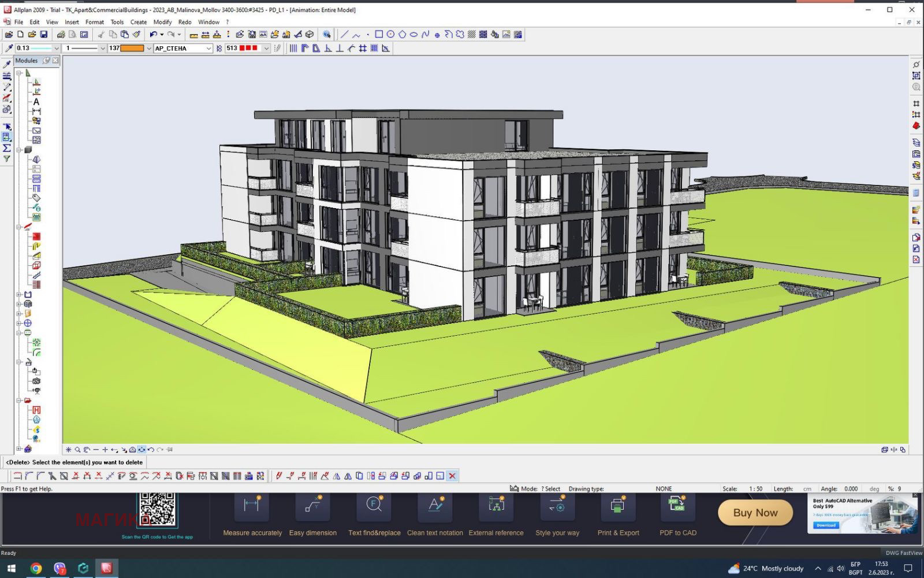
Task: Click the Undo arrow icon
Action: pos(153,35)
